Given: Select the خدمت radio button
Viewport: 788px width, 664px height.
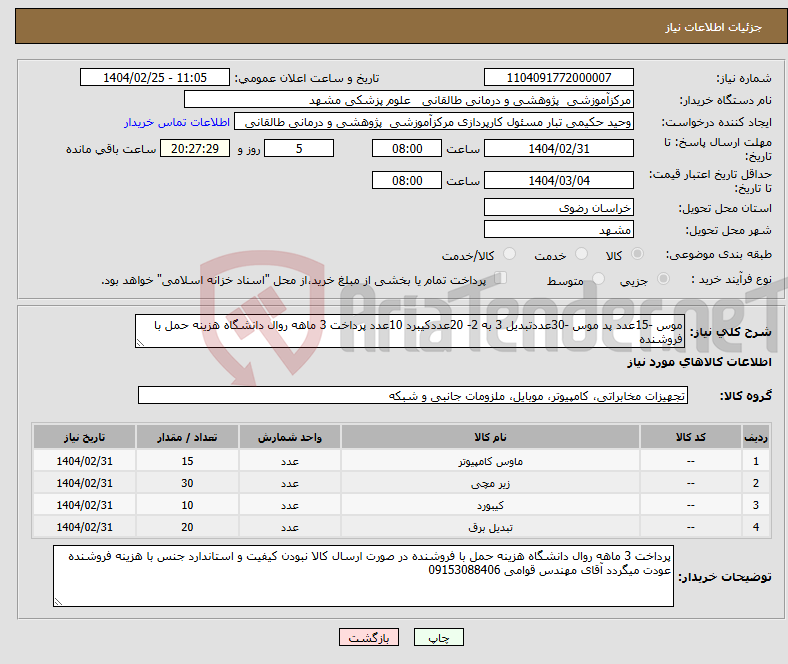Looking at the screenshot, I should pos(581,254).
